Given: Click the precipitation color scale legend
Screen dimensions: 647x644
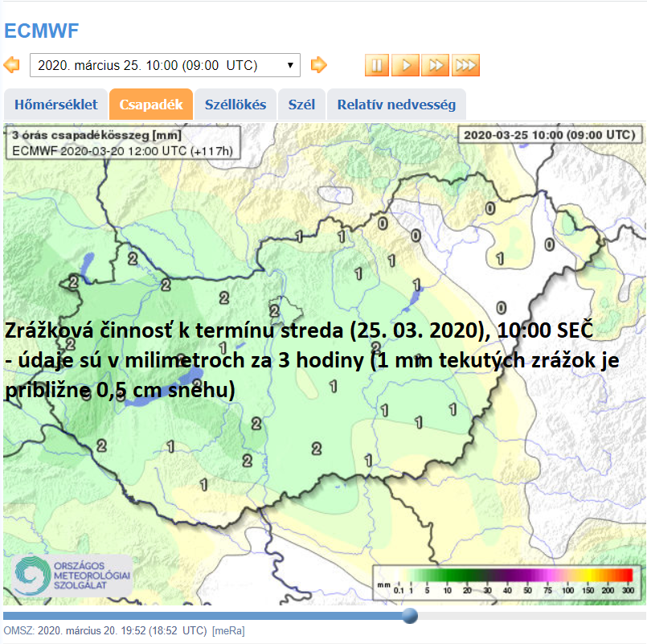Looking at the screenshot, I should pos(506,582).
